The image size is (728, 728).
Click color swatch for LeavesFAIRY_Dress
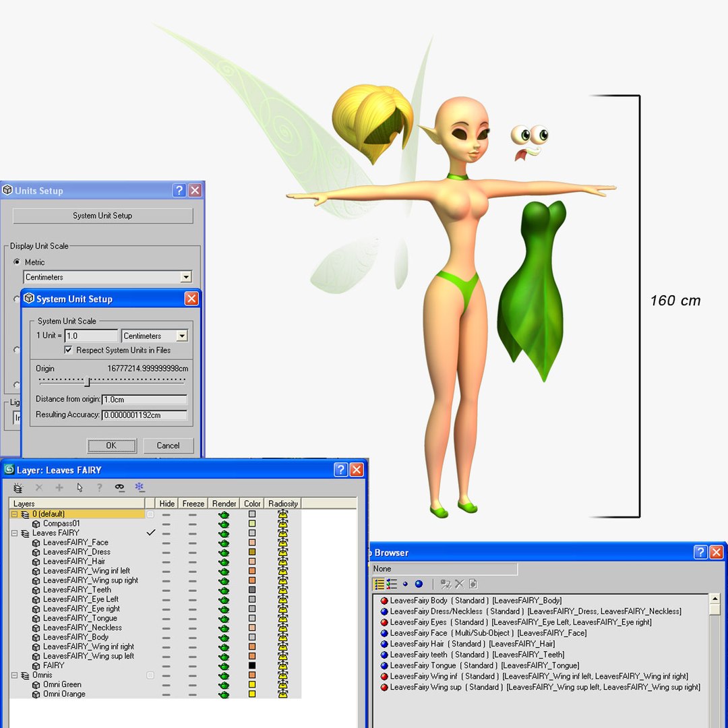(252, 552)
